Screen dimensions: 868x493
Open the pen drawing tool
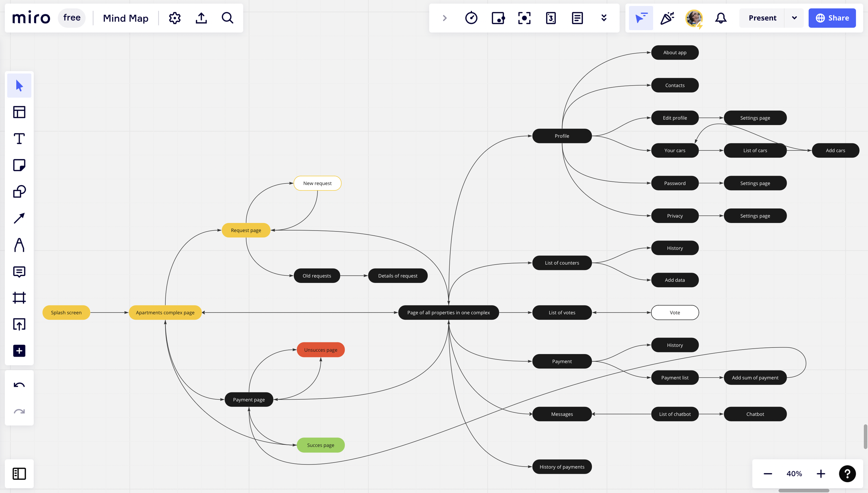click(x=19, y=245)
